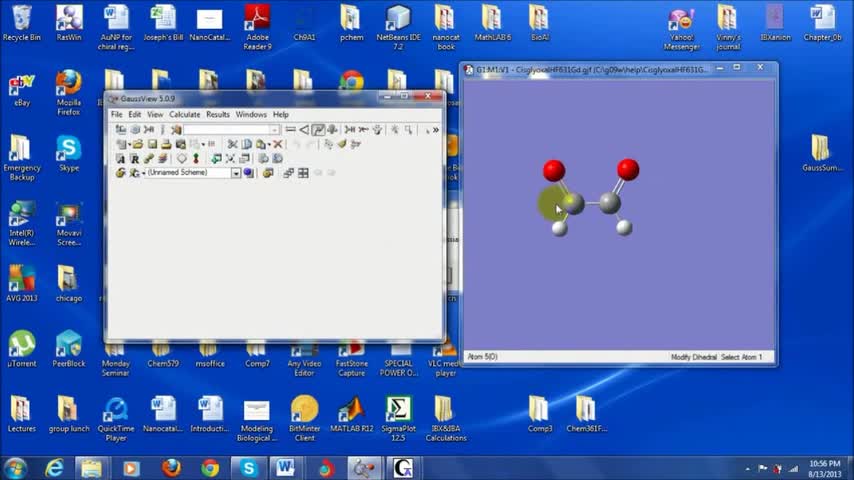Click the Copy icon
This screenshot has width=854, height=480.
pos(246,144)
